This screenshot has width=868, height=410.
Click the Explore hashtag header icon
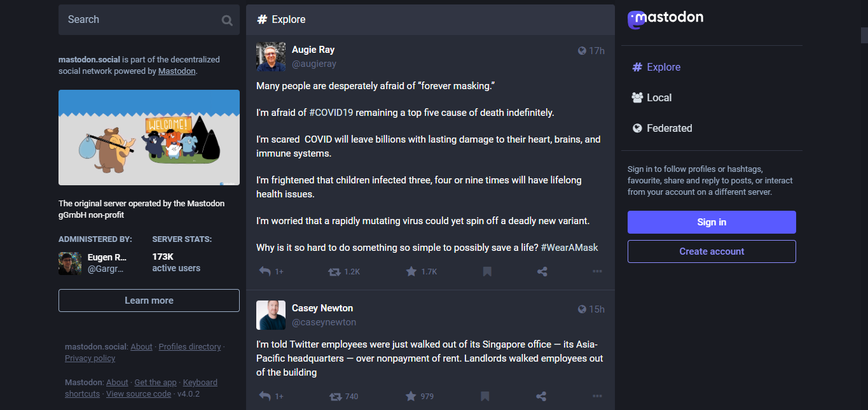[x=261, y=19]
